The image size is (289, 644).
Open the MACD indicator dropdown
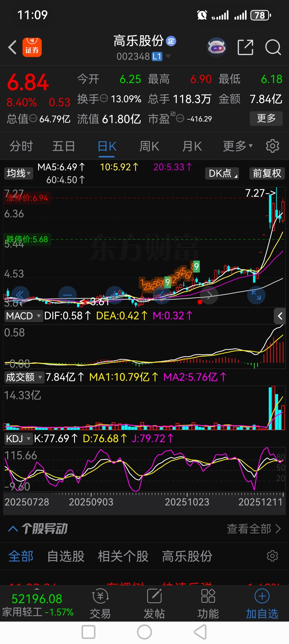[x=23, y=316]
